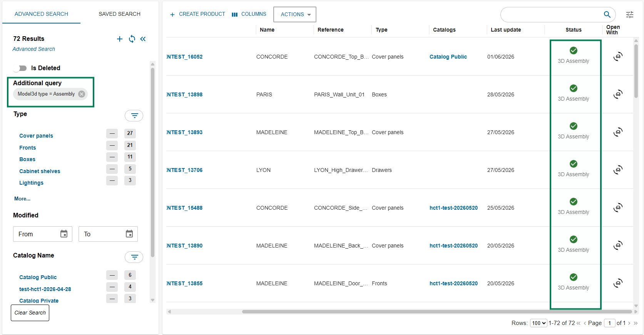Open NTEST_13893 with 3D viewer icon
644x335 pixels.
tap(618, 132)
